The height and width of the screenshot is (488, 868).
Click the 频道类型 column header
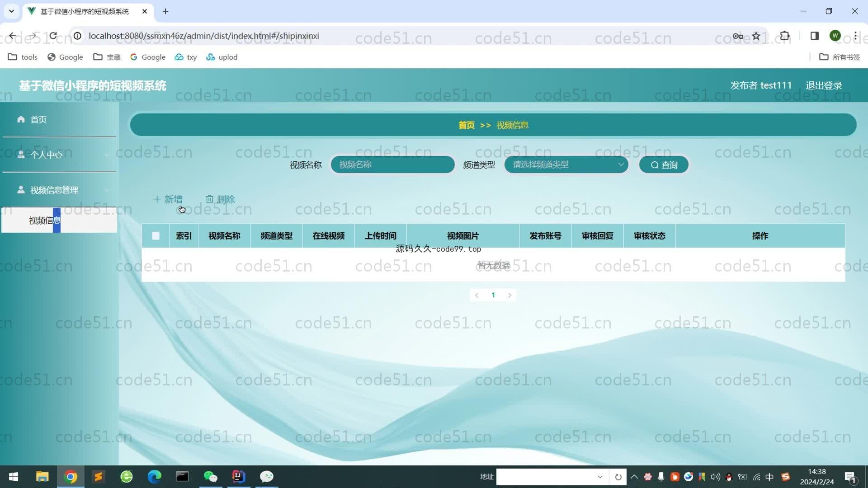click(x=276, y=236)
